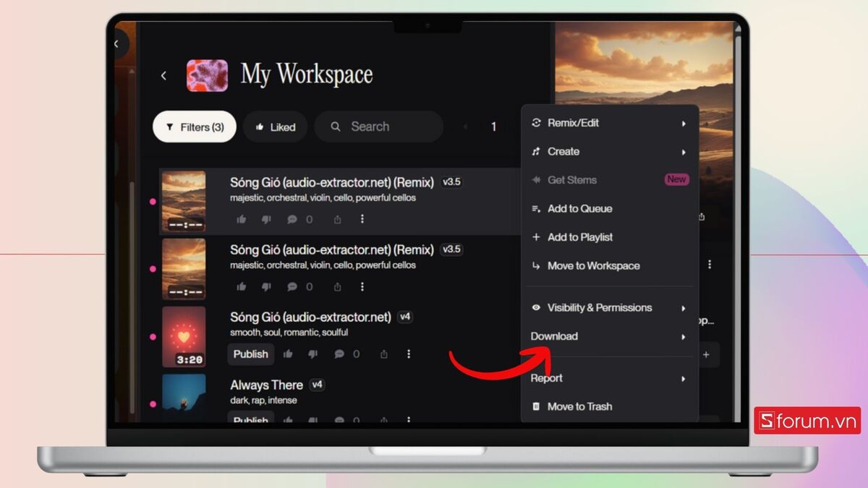Choose Add to Playlist from the menu
Image resolution: width=868 pixels, height=488 pixels.
tap(609, 237)
